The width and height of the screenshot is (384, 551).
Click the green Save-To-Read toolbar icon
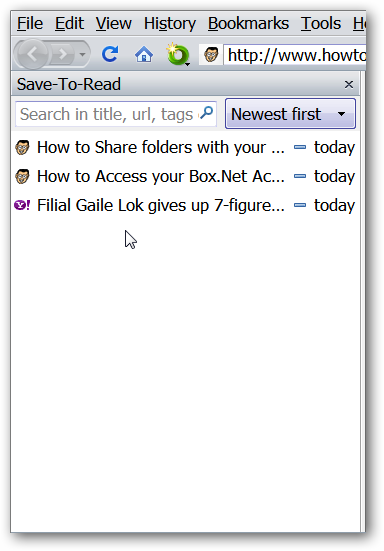tap(176, 54)
